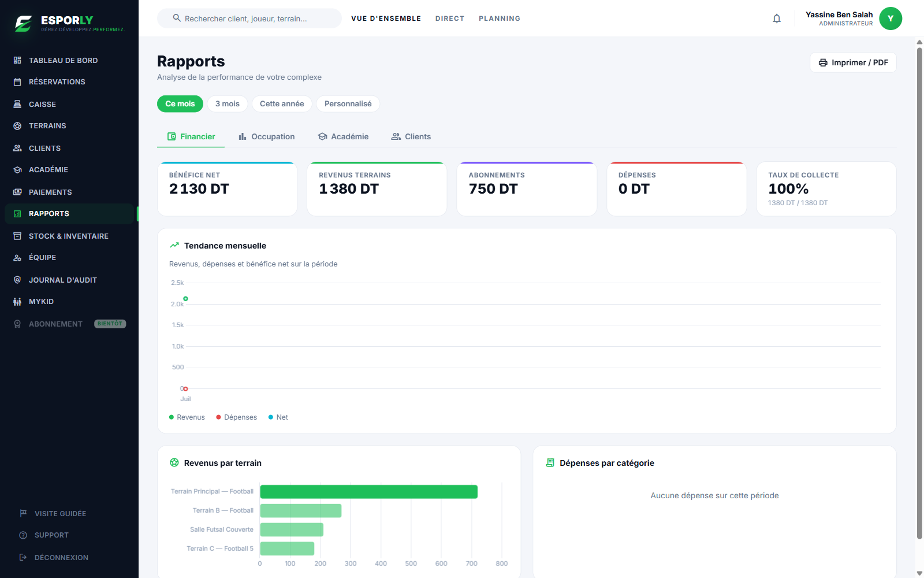
Task: Click the Imprimer / PDF button
Action: click(853, 62)
